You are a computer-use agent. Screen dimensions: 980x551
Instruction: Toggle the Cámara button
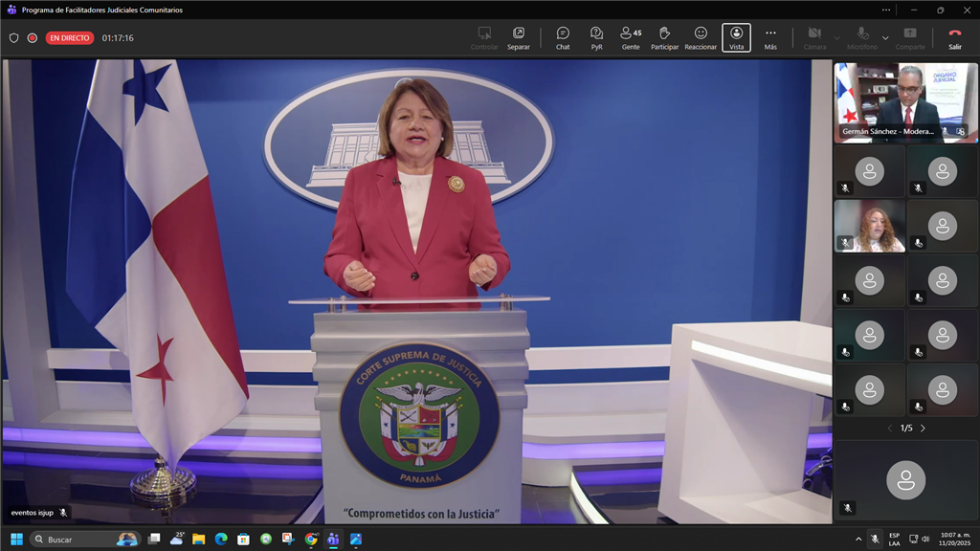coord(814,37)
